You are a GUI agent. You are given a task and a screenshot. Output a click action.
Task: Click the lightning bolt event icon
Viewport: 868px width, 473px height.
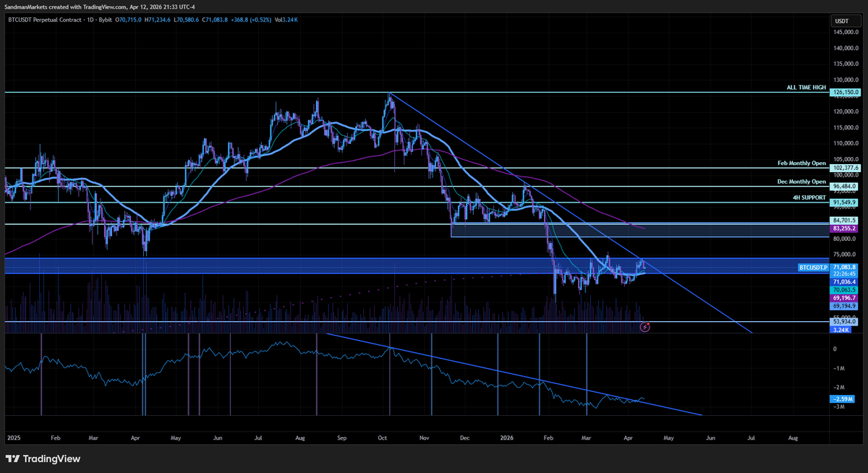point(645,328)
